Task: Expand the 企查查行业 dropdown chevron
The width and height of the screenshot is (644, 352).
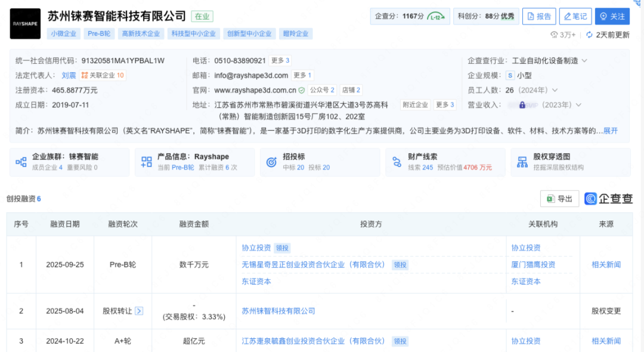Action: (584, 61)
